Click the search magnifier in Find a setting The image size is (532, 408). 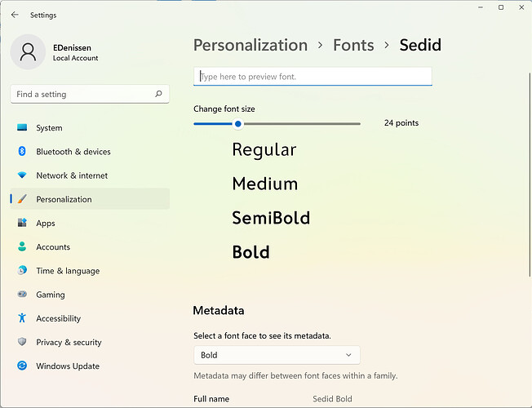click(158, 94)
